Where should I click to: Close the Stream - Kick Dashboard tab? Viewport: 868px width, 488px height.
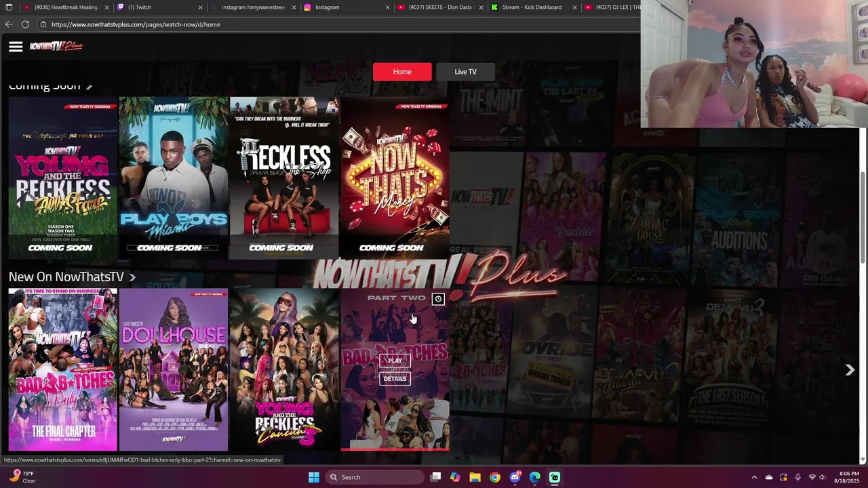coord(574,7)
